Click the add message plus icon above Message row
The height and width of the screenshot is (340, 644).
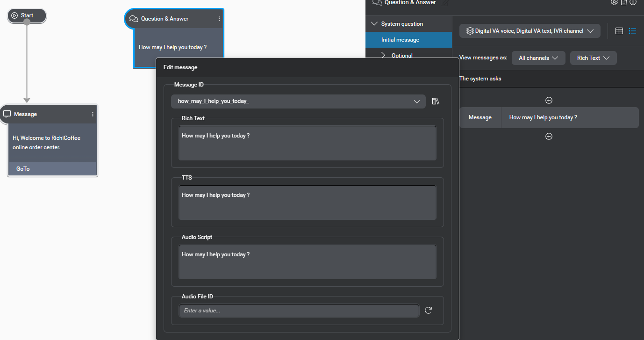click(x=549, y=100)
